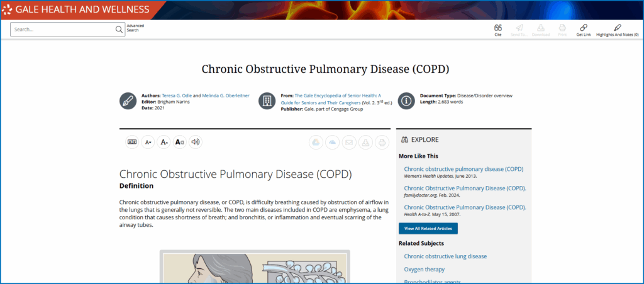
Task: Open the Cite tool
Action: click(x=497, y=30)
